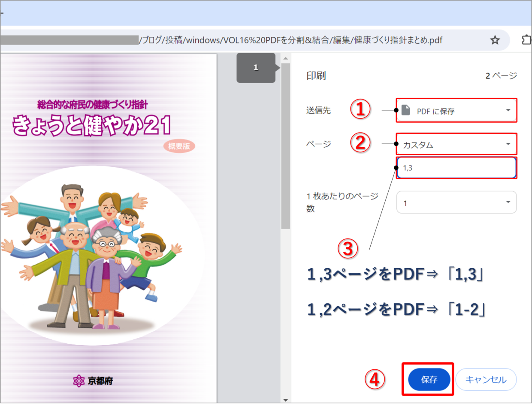Image resolution: width=532 pixels, height=408 pixels.
Task: Click the bookmark star icon
Action: (495, 40)
